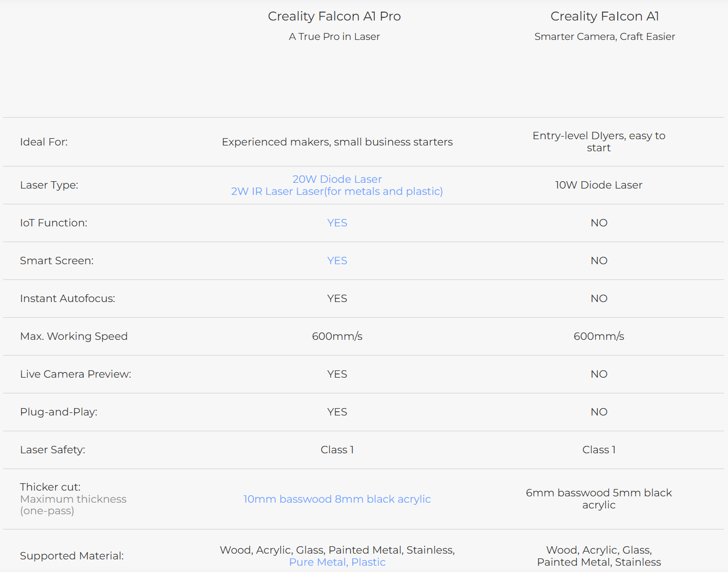The height and width of the screenshot is (572, 728).
Task: Select the 20W Diode Laser text
Action: (x=337, y=179)
